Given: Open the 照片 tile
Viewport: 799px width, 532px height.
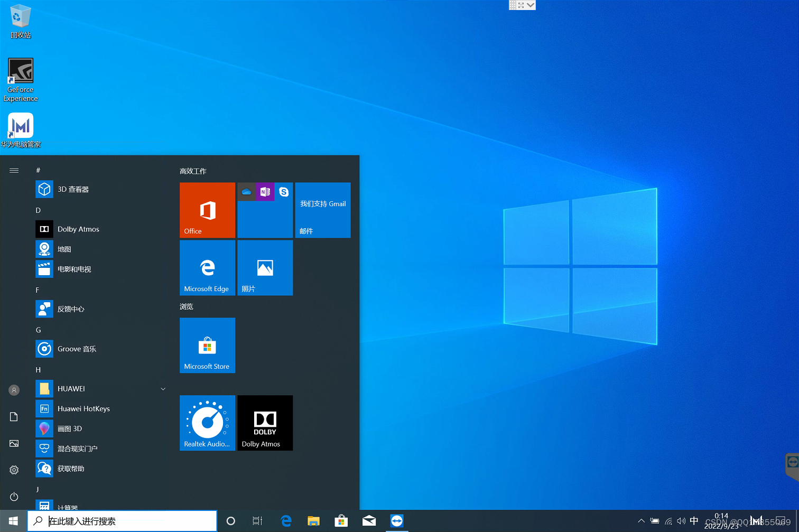Looking at the screenshot, I should [x=265, y=268].
